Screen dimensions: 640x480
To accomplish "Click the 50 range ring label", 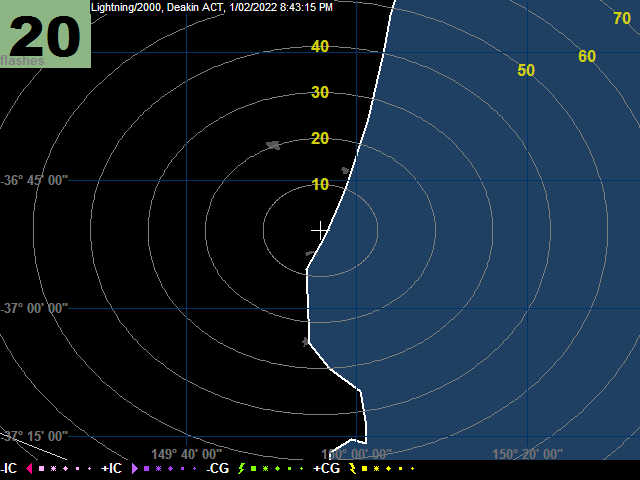I will 526,70.
